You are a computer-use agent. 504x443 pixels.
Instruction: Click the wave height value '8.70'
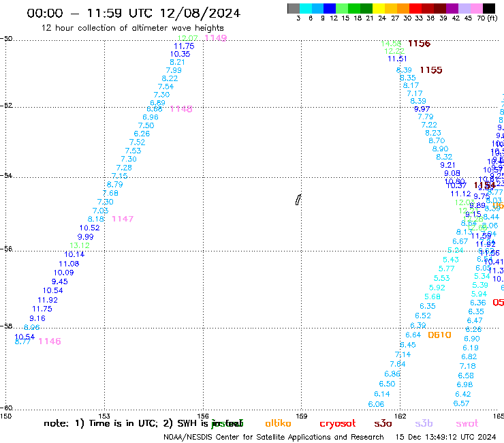(x=437, y=141)
